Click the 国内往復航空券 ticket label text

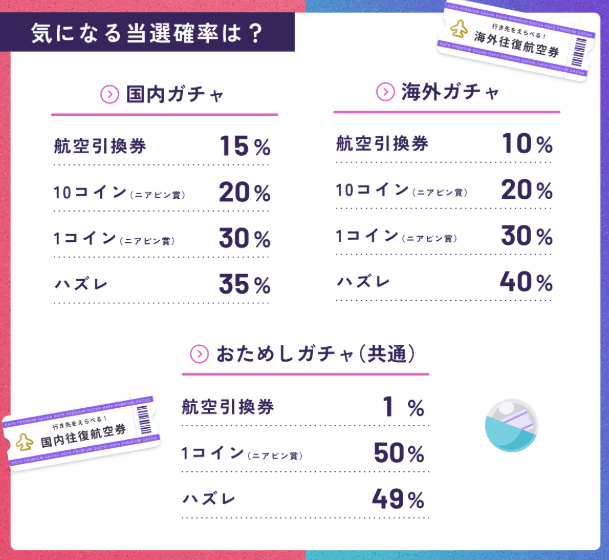86,436
